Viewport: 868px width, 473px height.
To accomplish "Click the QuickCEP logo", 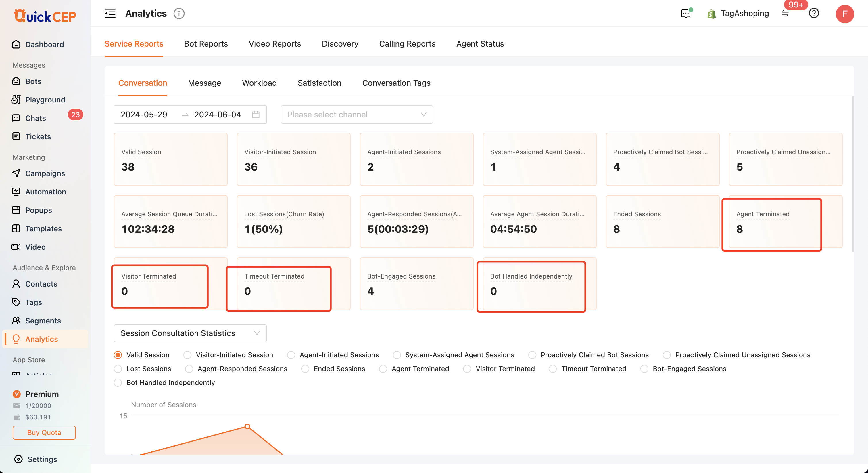I will point(45,16).
